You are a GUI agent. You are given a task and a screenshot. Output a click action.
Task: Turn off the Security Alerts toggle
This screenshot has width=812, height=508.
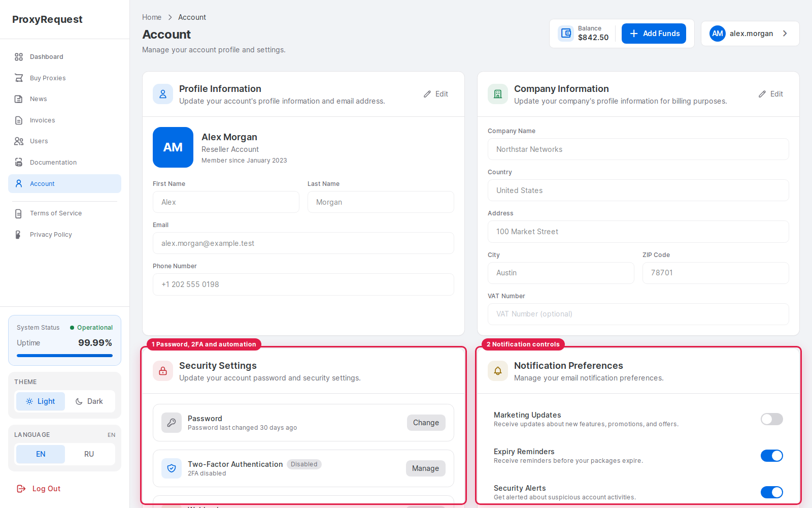(x=772, y=492)
